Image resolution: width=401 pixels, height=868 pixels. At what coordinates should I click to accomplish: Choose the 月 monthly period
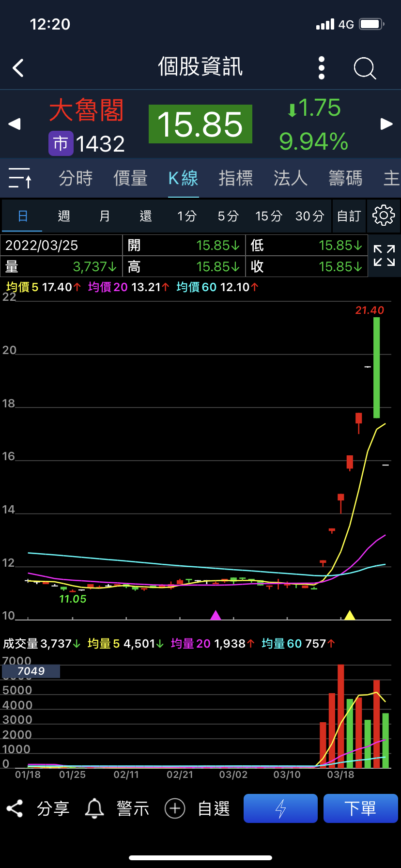click(105, 216)
